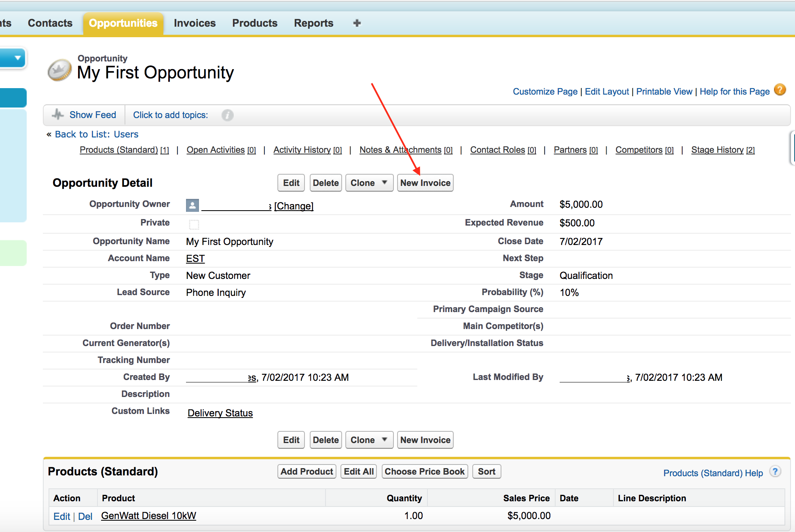Select the Opportunities tab
This screenshot has height=532, width=795.
tap(123, 23)
